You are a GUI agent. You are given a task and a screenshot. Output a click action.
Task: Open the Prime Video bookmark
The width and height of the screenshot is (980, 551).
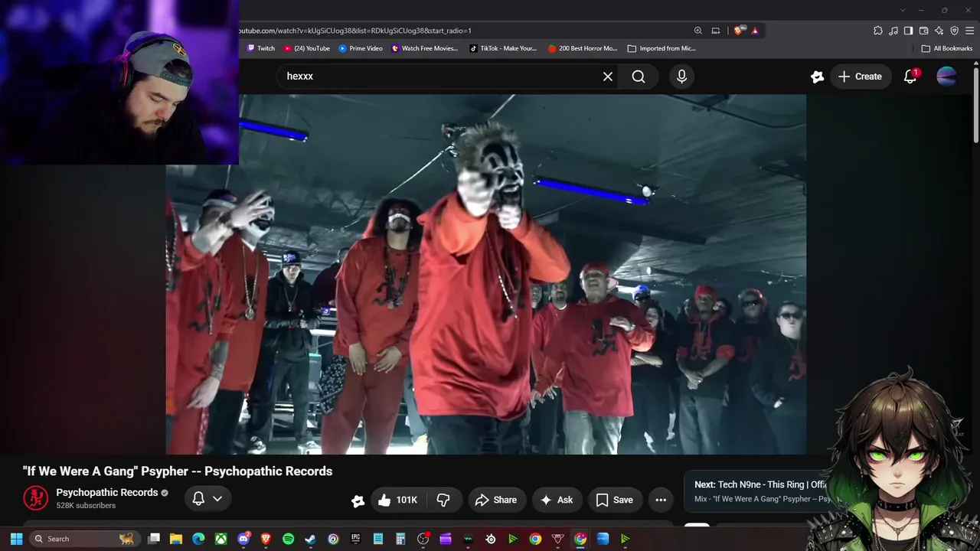(361, 48)
